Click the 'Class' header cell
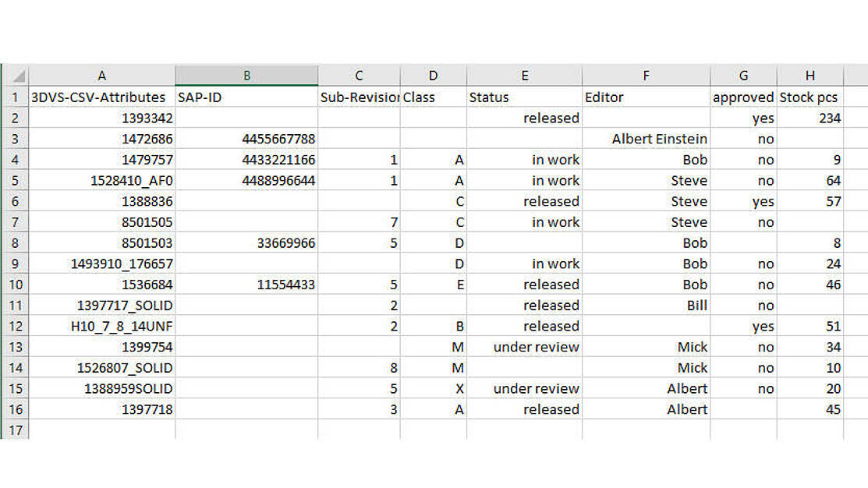Screen dimensions: 868x488 coord(433,97)
